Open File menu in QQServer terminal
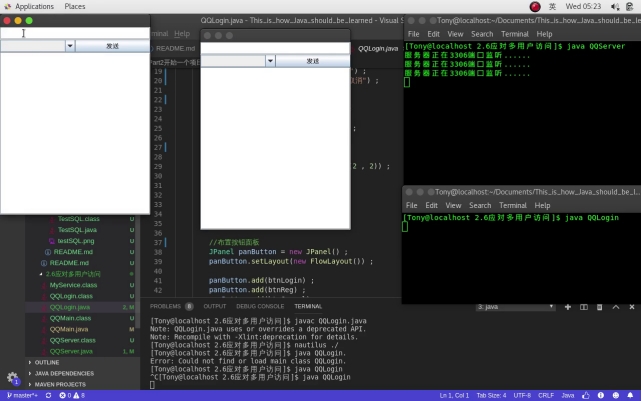Image resolution: width=642 pixels, height=401 pixels. pos(413,34)
